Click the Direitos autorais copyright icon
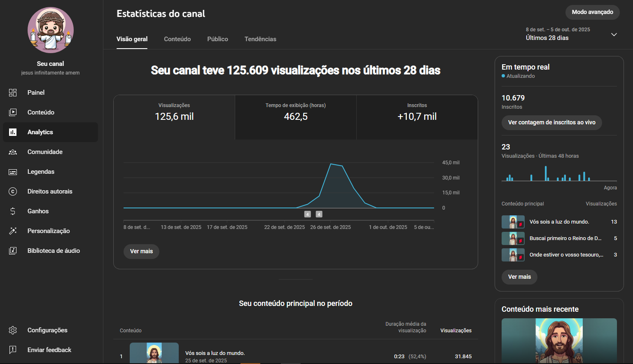This screenshot has height=364, width=633. point(13,191)
